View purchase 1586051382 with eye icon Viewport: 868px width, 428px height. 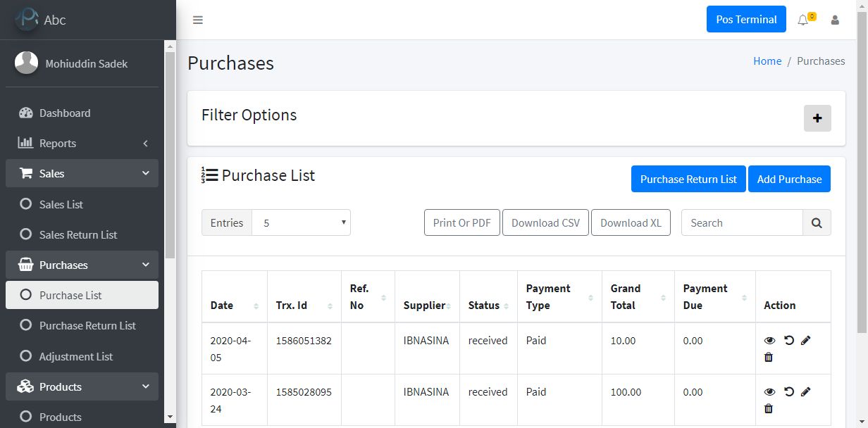(x=769, y=341)
